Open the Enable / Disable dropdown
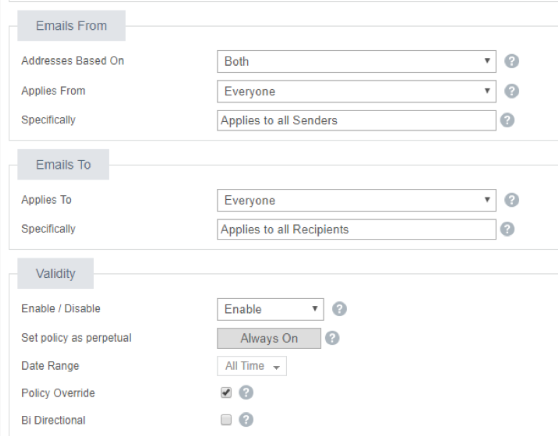558x436 pixels. click(270, 309)
